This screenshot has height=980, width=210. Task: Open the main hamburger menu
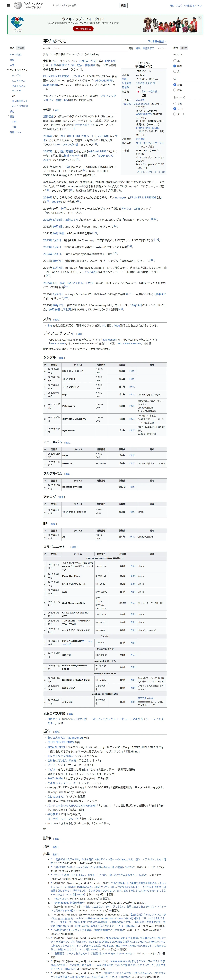pos(9,5)
